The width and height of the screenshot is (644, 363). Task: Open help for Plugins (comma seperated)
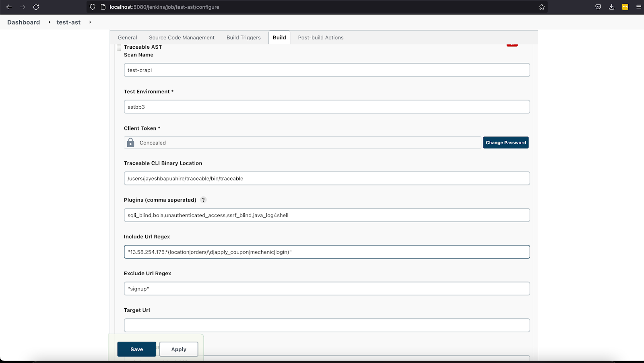pyautogui.click(x=203, y=200)
